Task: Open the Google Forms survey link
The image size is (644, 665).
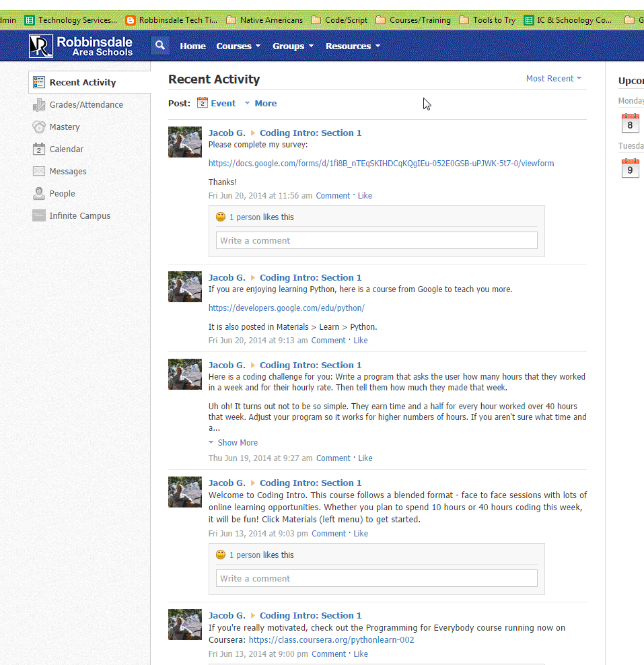Action: click(381, 164)
